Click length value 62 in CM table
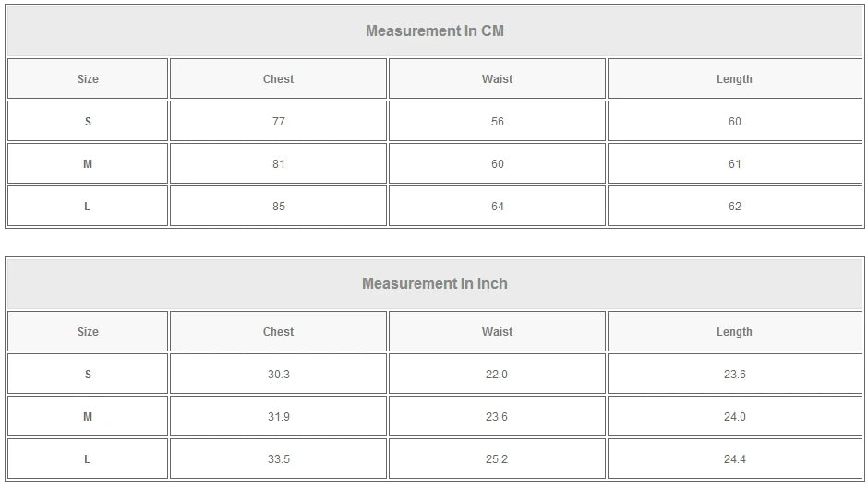 click(734, 207)
